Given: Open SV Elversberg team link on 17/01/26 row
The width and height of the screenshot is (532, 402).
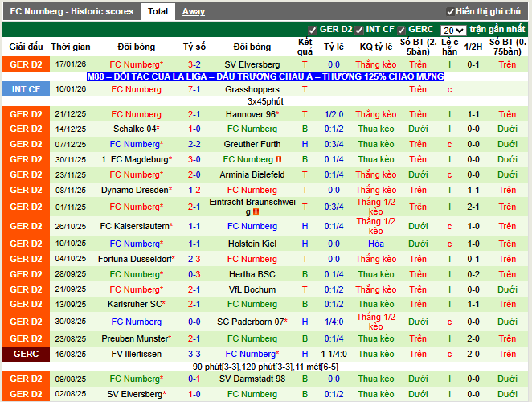Looking at the screenshot, I should pos(252,64).
